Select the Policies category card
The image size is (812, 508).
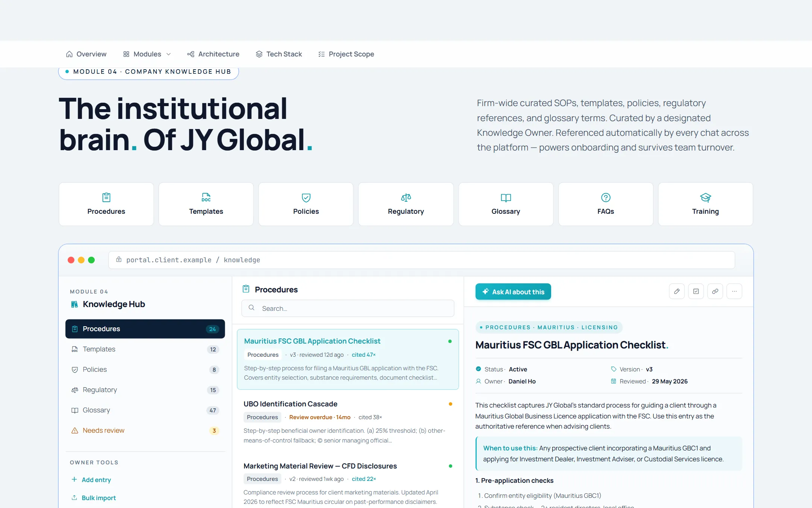306,204
